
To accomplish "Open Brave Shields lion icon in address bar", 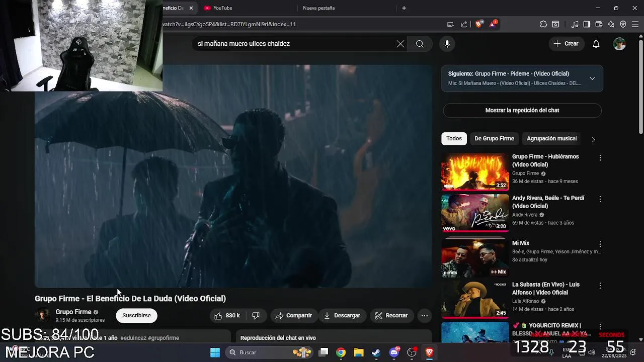I will pos(479,24).
